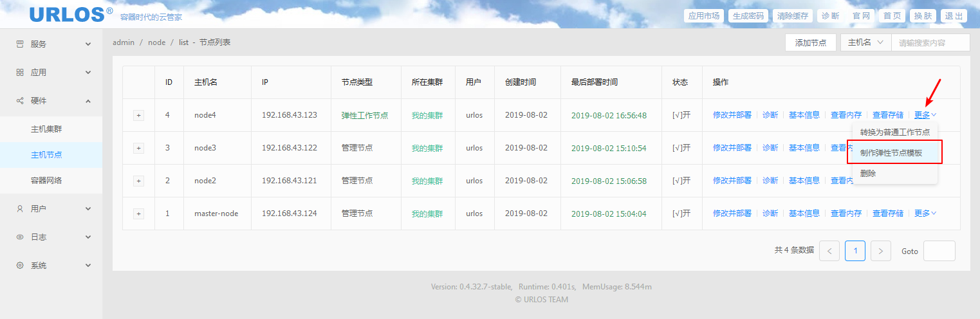Viewport: 980px width, 319px height.
Task: Click the 服务 sidebar icon
Action: tap(19, 44)
